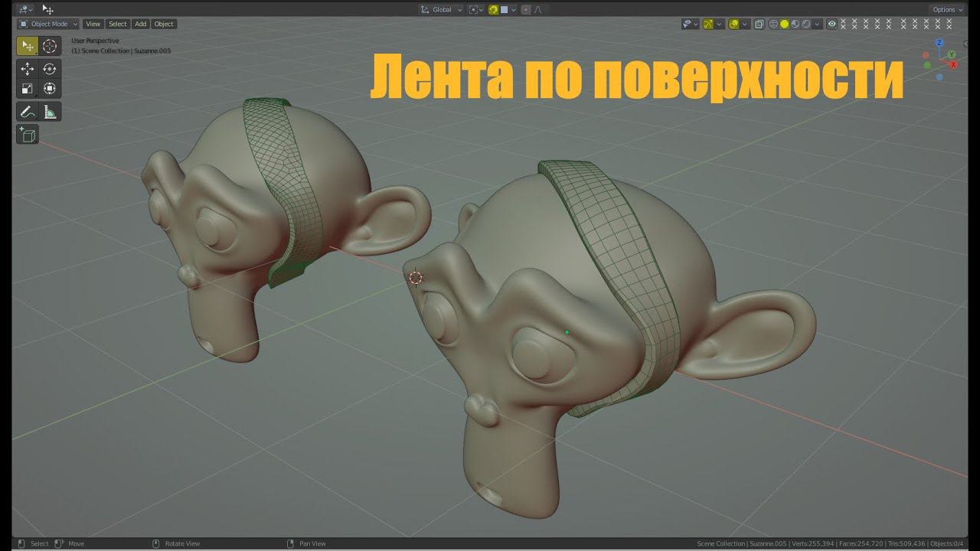Choose the Rotate tool
980x551 pixels.
(50, 69)
